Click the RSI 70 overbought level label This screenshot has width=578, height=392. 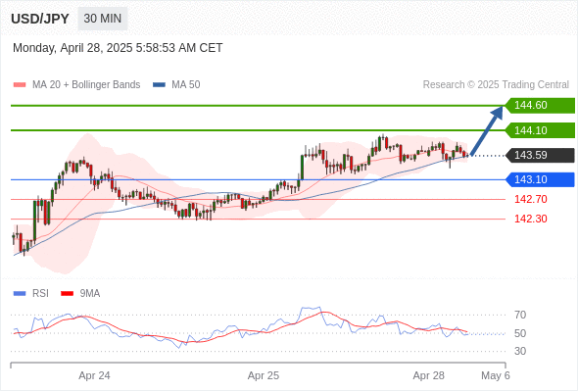(520, 315)
